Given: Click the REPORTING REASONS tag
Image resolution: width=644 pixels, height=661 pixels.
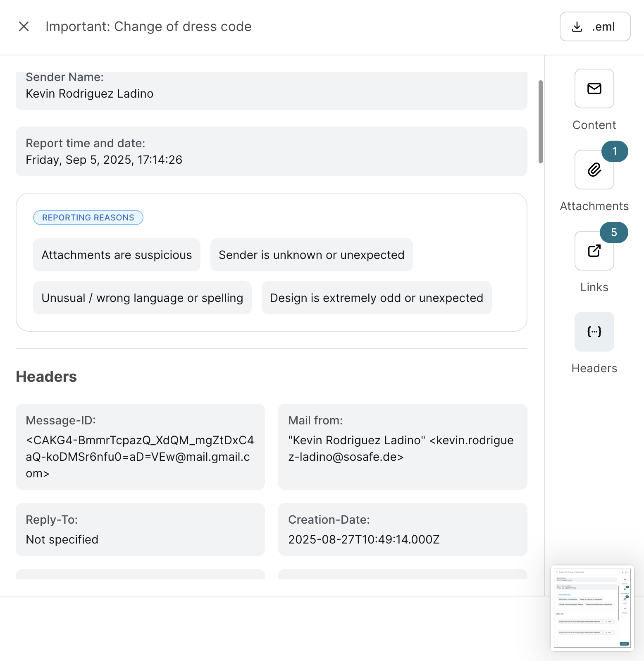Looking at the screenshot, I should tap(88, 218).
